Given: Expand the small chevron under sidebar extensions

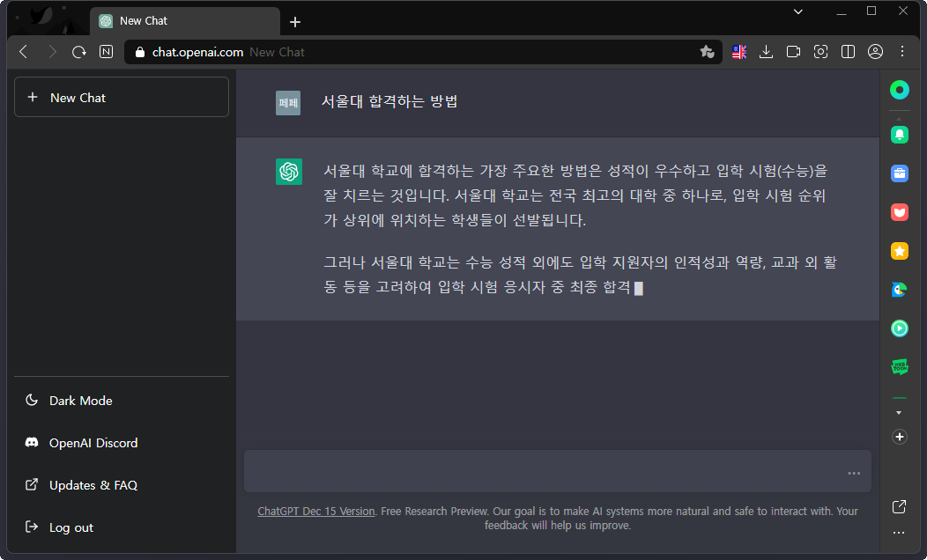Looking at the screenshot, I should coord(899,411).
